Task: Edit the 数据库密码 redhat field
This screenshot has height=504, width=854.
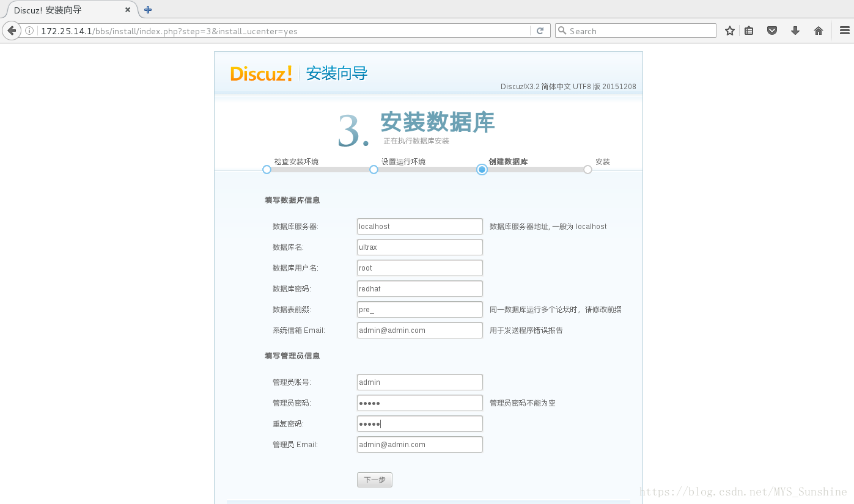Action: (x=420, y=288)
